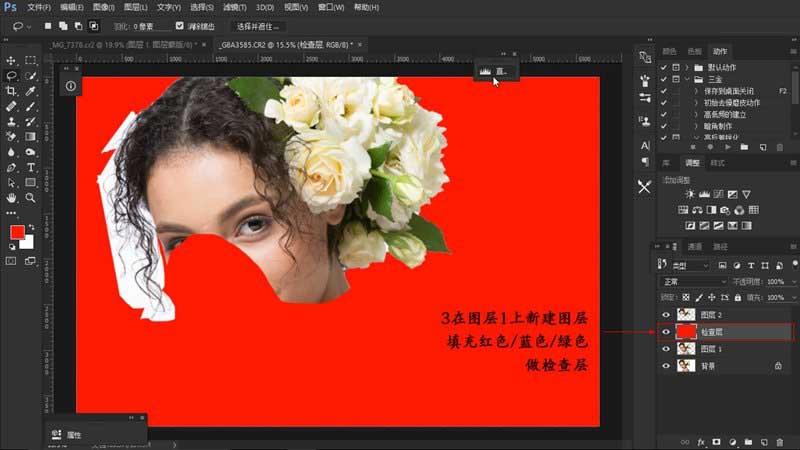The height and width of the screenshot is (450, 800).
Task: Click the delete layer trash icon
Action: tap(779, 440)
